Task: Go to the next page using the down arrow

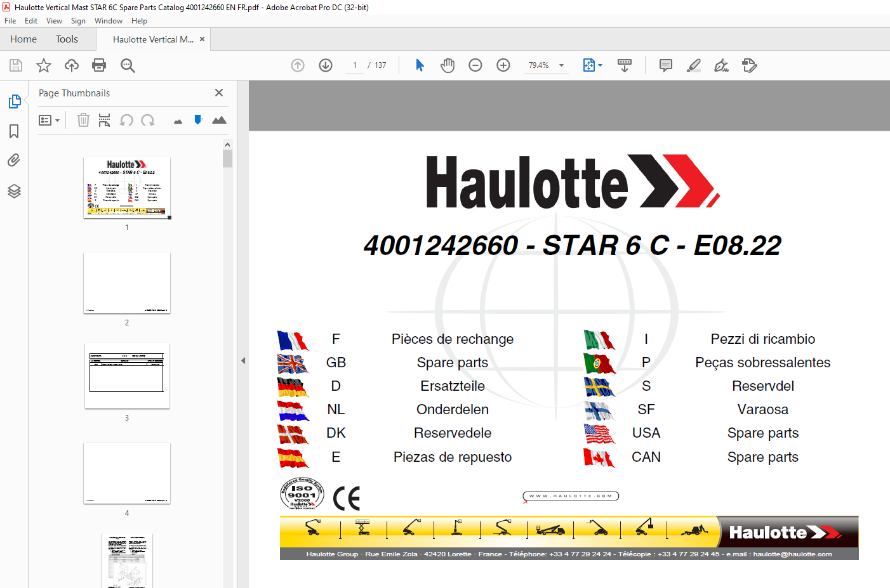Action: tap(326, 65)
